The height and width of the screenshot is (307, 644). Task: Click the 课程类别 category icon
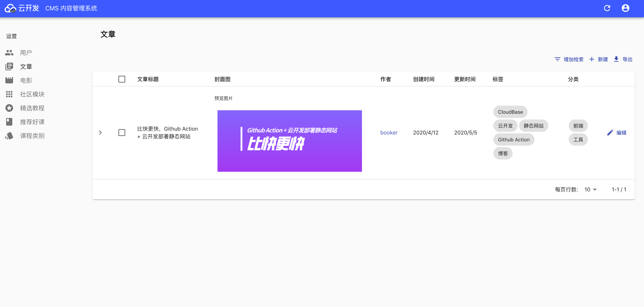click(x=9, y=136)
